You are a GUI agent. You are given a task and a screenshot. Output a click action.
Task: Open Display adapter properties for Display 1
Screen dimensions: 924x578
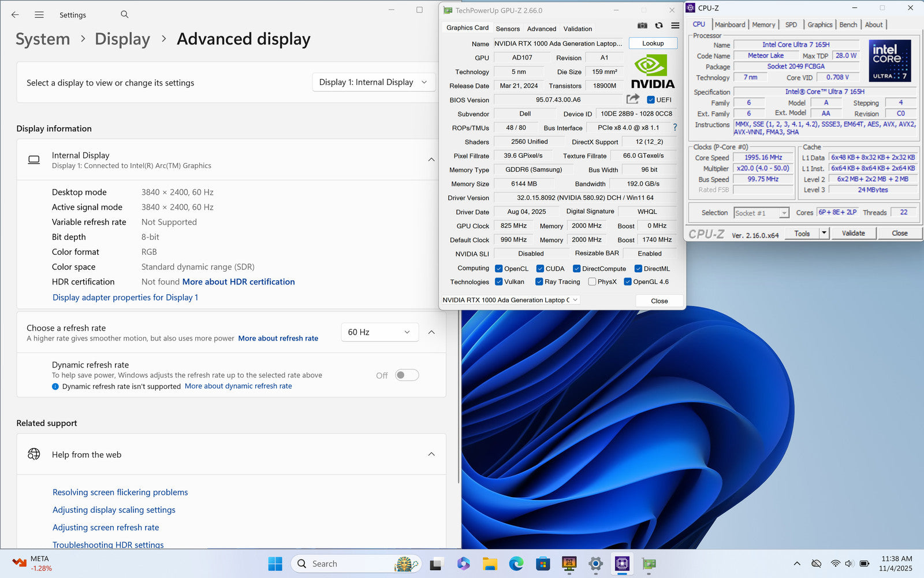click(125, 297)
